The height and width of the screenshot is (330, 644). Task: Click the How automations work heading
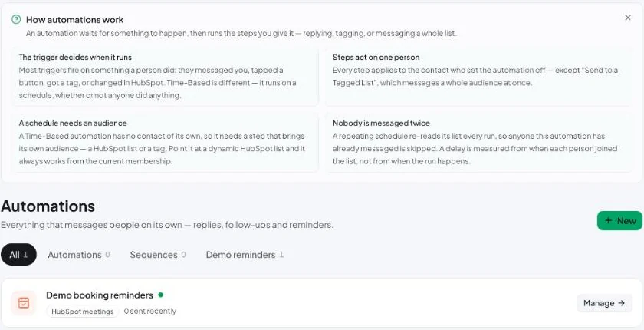[75, 19]
